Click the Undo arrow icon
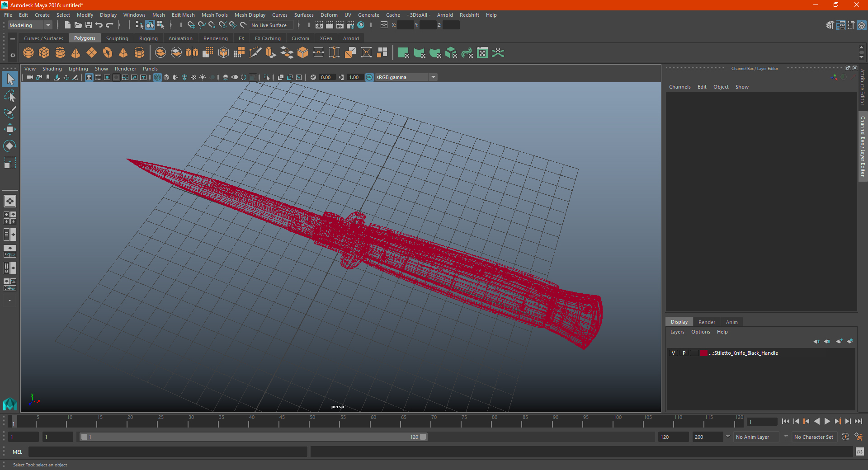The image size is (868, 470). [x=99, y=25]
